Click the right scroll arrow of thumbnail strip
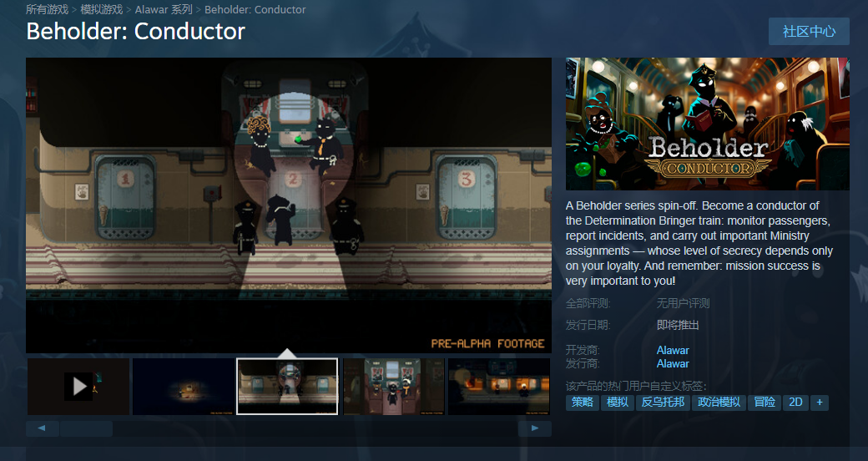 pos(535,428)
